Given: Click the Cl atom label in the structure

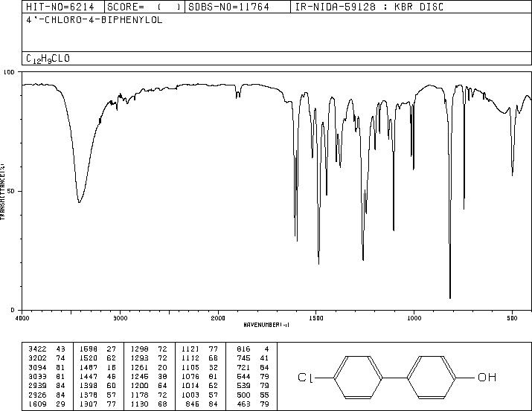Looking at the screenshot, I should pos(306,377).
